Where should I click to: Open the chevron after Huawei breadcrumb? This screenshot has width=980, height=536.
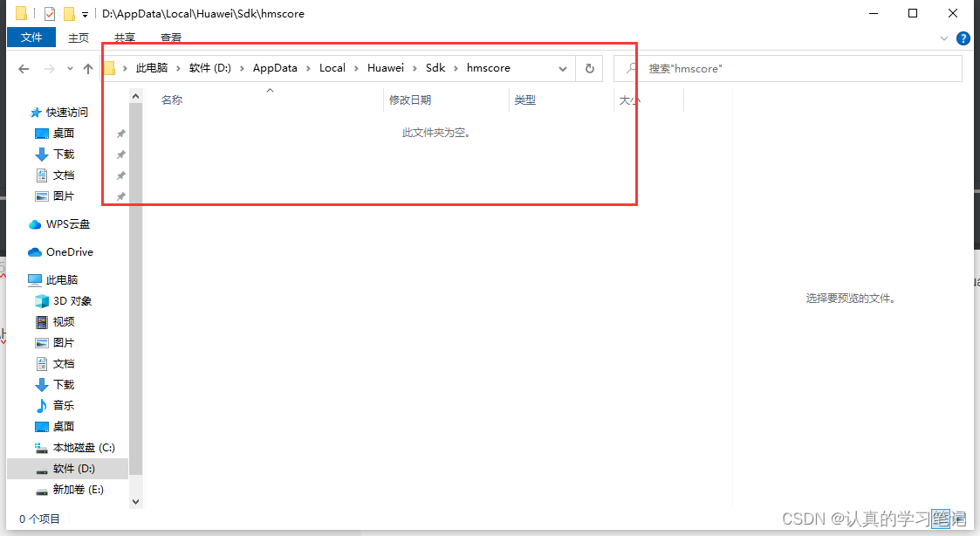(x=415, y=68)
